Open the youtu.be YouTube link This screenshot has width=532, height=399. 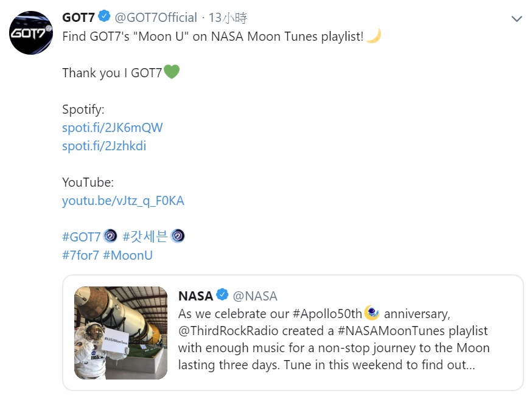(x=123, y=201)
